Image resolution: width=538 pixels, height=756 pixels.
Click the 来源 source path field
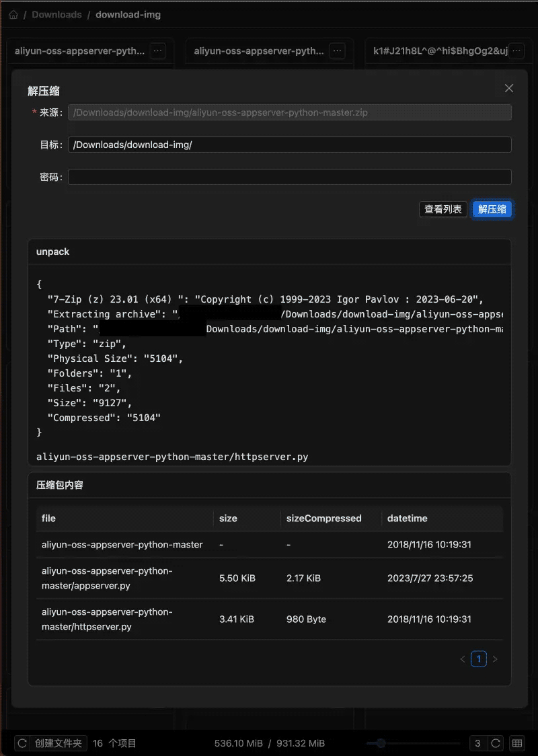click(x=289, y=112)
